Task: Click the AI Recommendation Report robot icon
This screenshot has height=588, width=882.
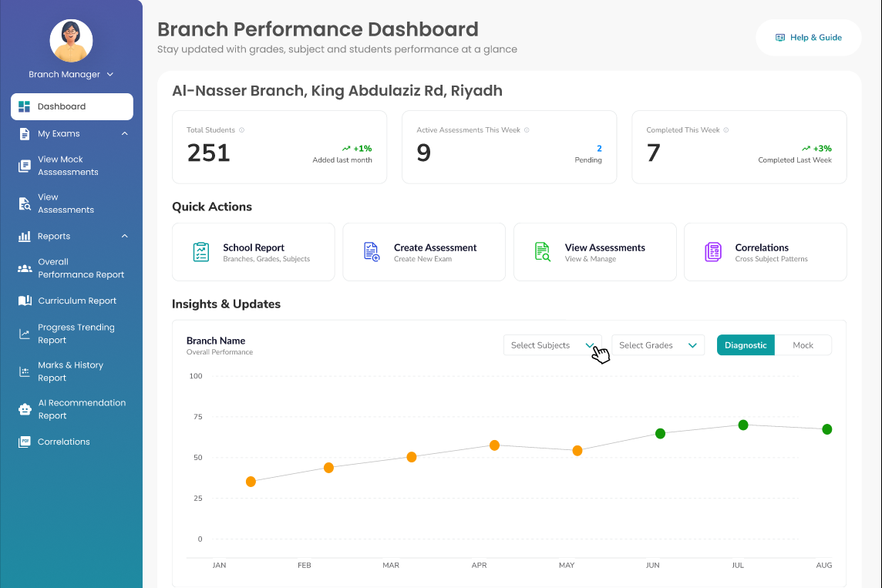Action: click(x=25, y=409)
